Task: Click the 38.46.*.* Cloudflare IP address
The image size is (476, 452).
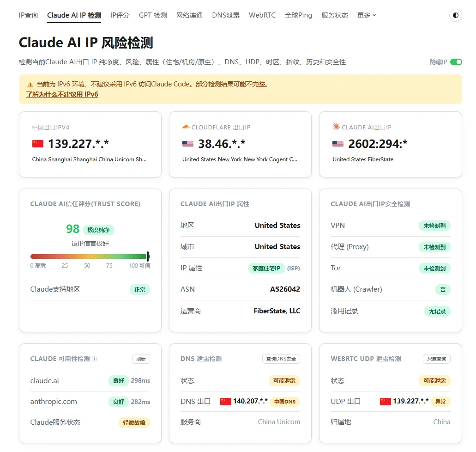Action: tap(222, 144)
